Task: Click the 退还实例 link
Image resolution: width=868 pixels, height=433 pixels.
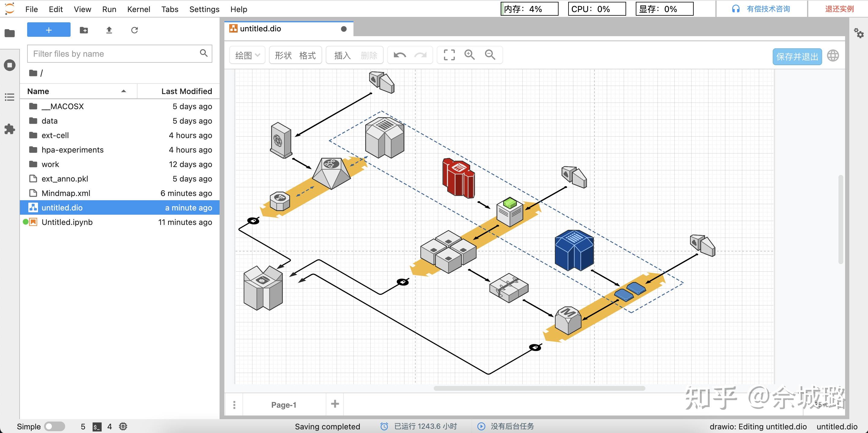Action: click(x=839, y=9)
